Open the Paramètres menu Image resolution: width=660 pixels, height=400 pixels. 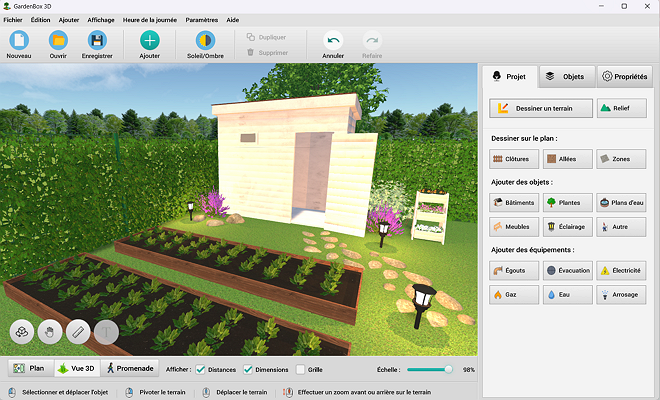[202, 20]
